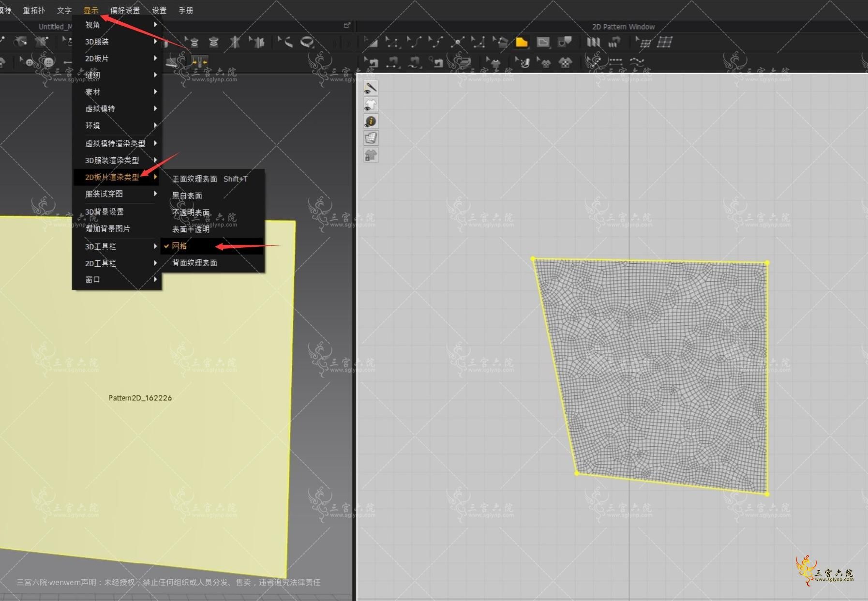The height and width of the screenshot is (601, 868).
Task: Select the Edit Texture tool with shirt icon
Action: [x=494, y=62]
